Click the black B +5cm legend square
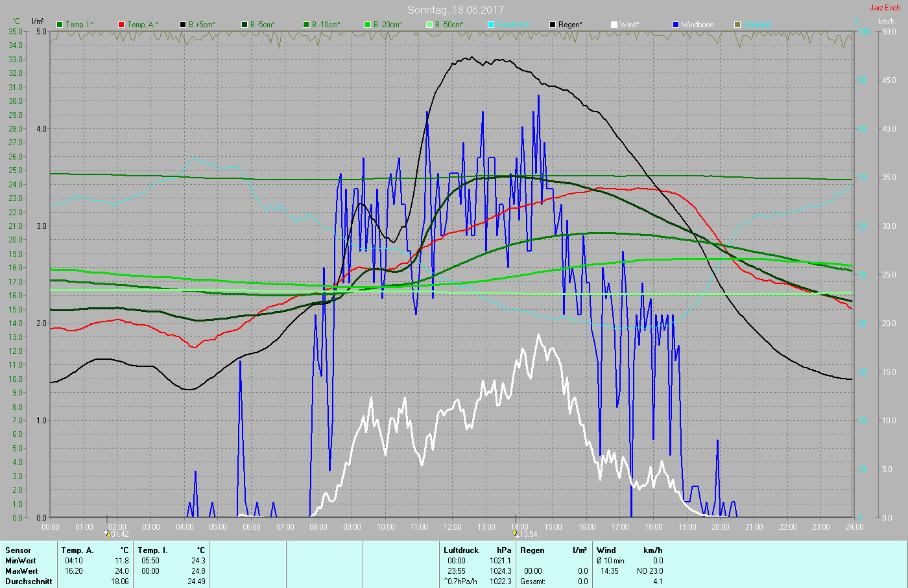 tap(183, 25)
